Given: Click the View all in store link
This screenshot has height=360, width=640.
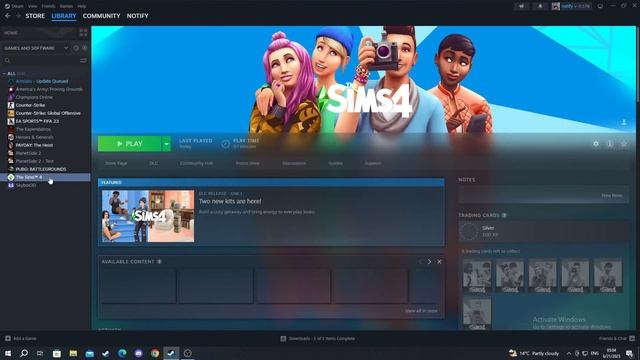Looking at the screenshot, I should click(421, 311).
